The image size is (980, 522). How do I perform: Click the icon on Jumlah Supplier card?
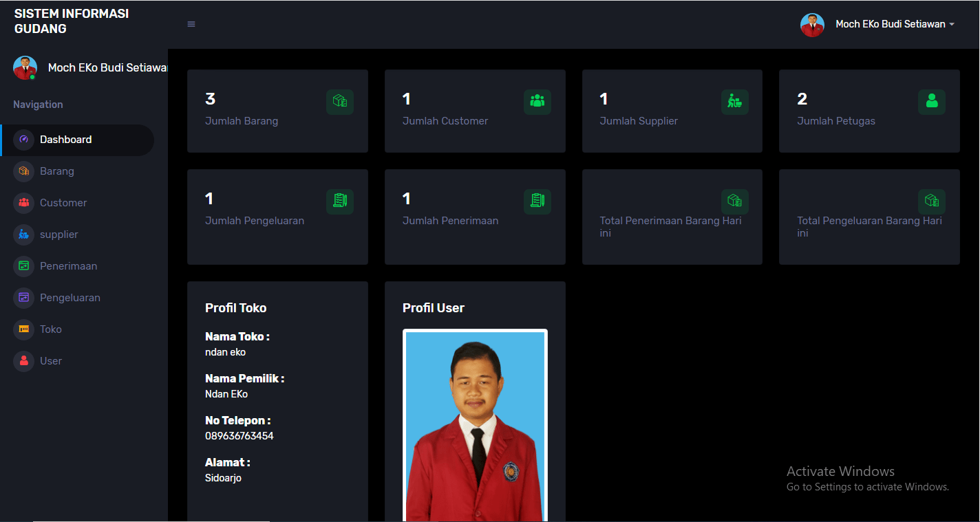point(735,102)
